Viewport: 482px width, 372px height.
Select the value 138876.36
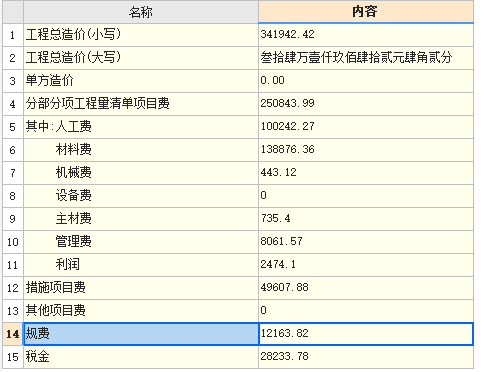[x=366, y=150]
